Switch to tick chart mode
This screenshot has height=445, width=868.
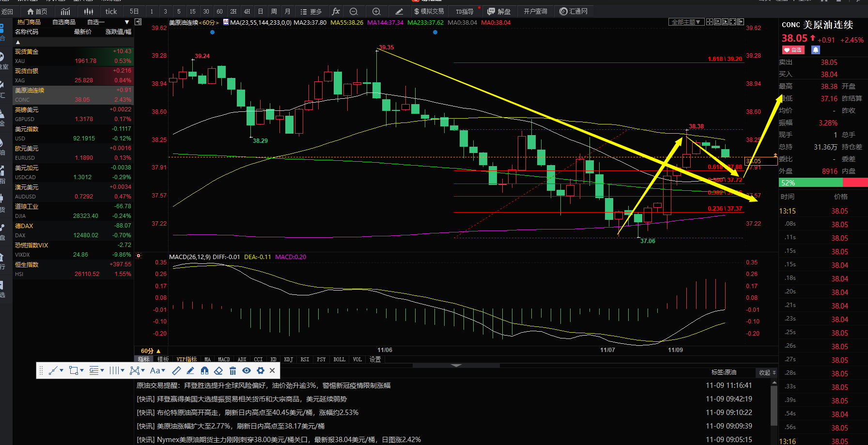point(111,11)
